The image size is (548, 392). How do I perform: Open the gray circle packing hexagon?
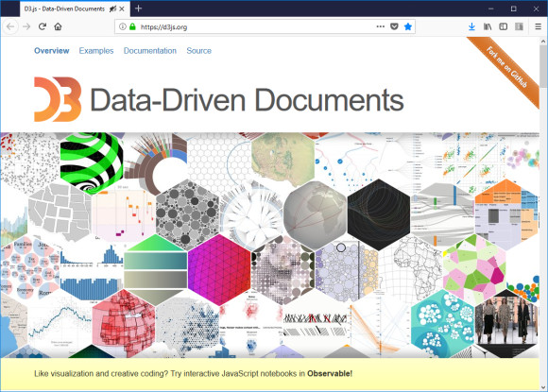pos(187,214)
